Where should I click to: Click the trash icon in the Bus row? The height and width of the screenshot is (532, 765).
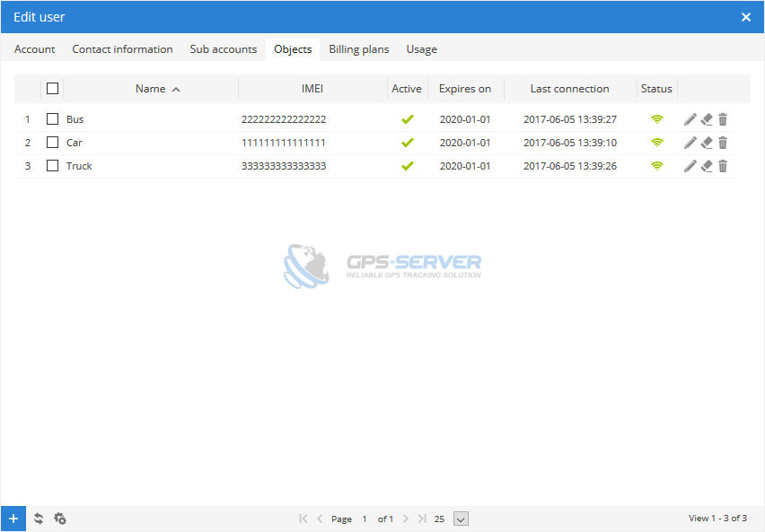pyautogui.click(x=723, y=119)
